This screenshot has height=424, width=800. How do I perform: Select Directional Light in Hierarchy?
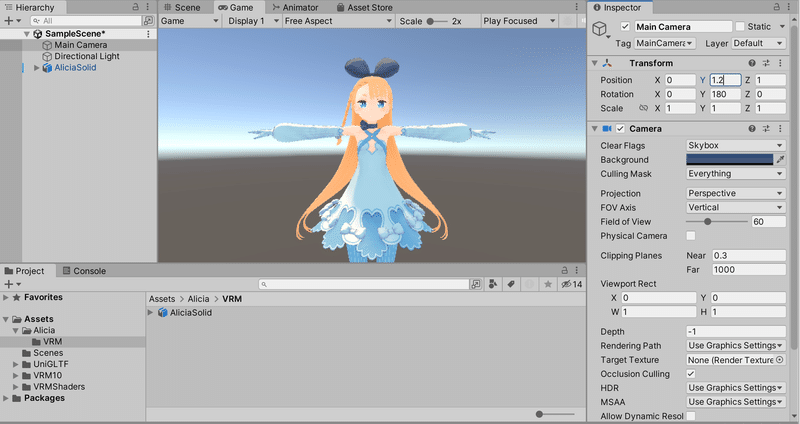87,56
